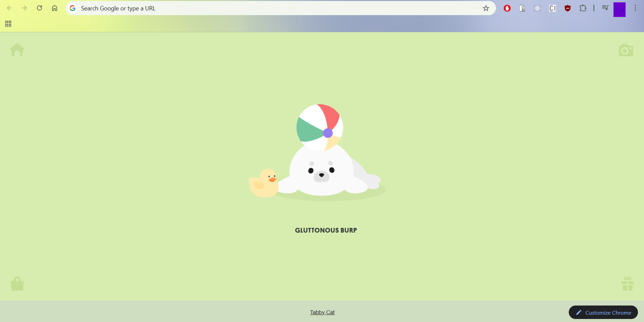Open the tab groups grid icon

[x=8, y=24]
